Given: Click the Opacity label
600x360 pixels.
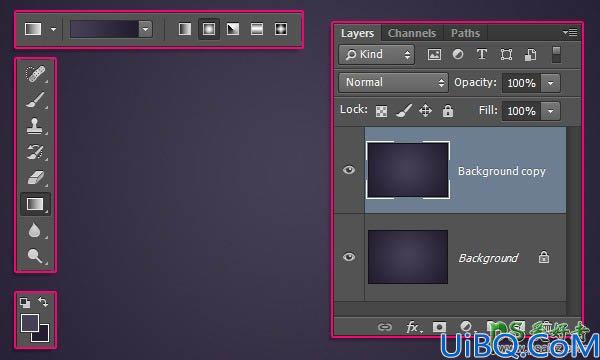Looking at the screenshot, I should (x=475, y=83).
